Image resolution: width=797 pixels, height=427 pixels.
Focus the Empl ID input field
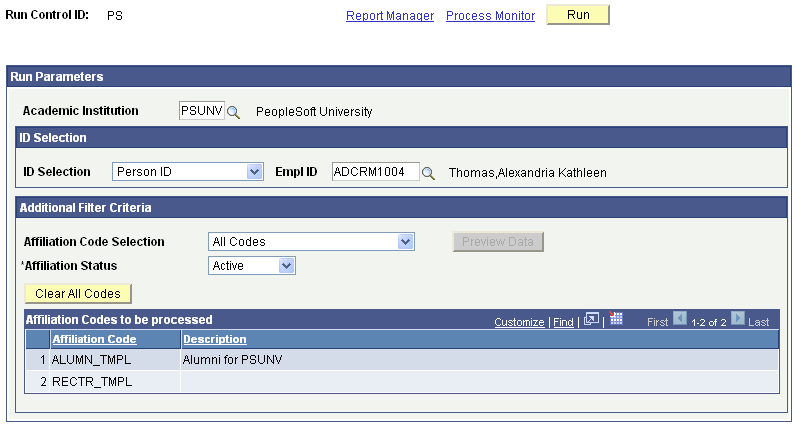pos(376,172)
